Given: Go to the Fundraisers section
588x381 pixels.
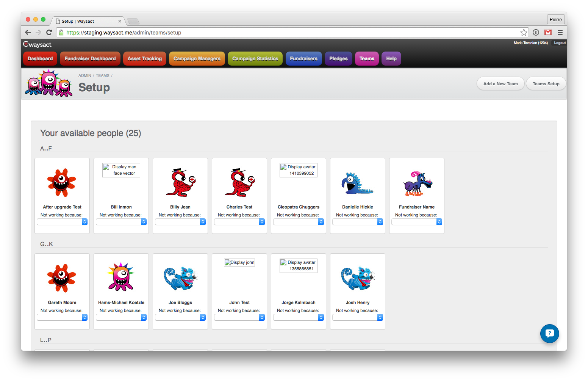Looking at the screenshot, I should [x=304, y=58].
